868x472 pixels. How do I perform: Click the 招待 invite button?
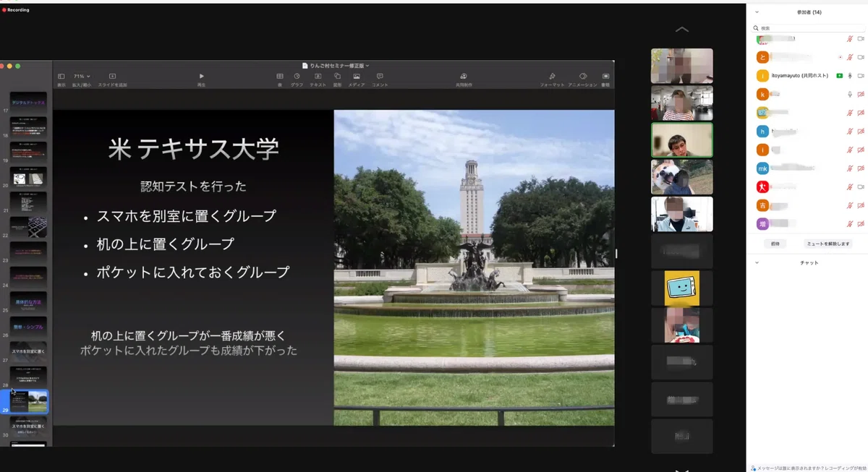pyautogui.click(x=775, y=244)
